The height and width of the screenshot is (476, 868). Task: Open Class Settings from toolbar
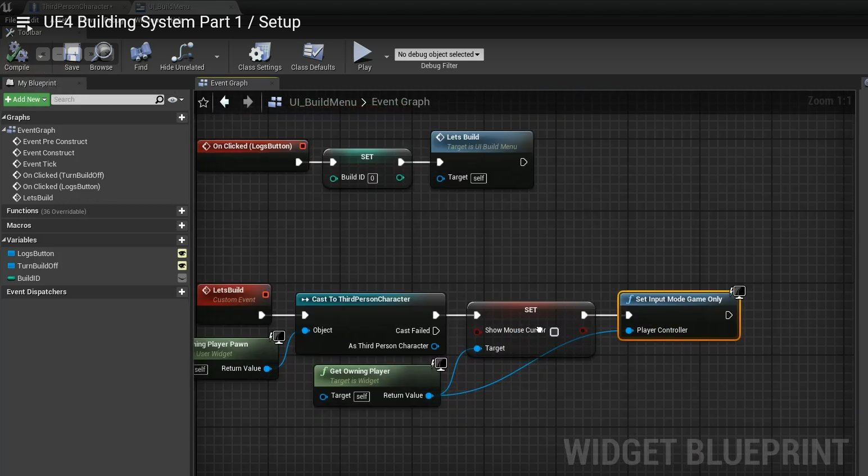[x=260, y=53]
